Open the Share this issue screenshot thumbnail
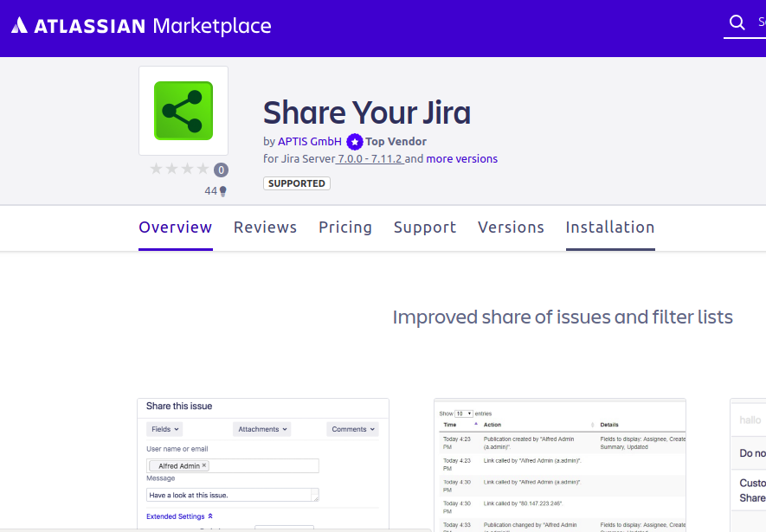Viewport: 766px width, 532px height. (x=263, y=465)
